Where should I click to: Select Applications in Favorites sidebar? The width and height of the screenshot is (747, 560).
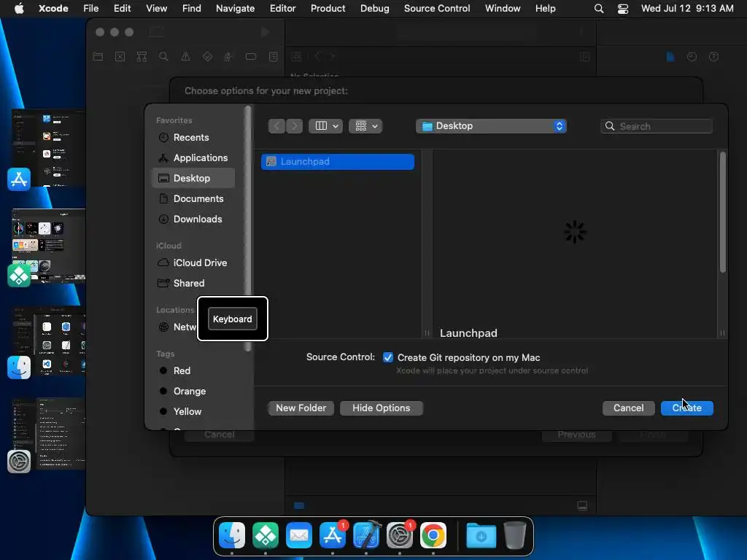coord(193,157)
